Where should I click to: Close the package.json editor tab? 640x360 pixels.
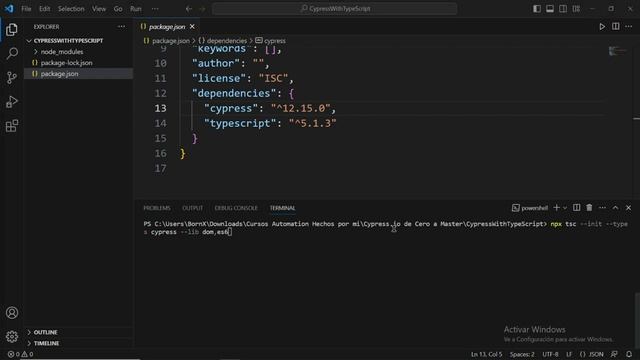[x=192, y=27]
